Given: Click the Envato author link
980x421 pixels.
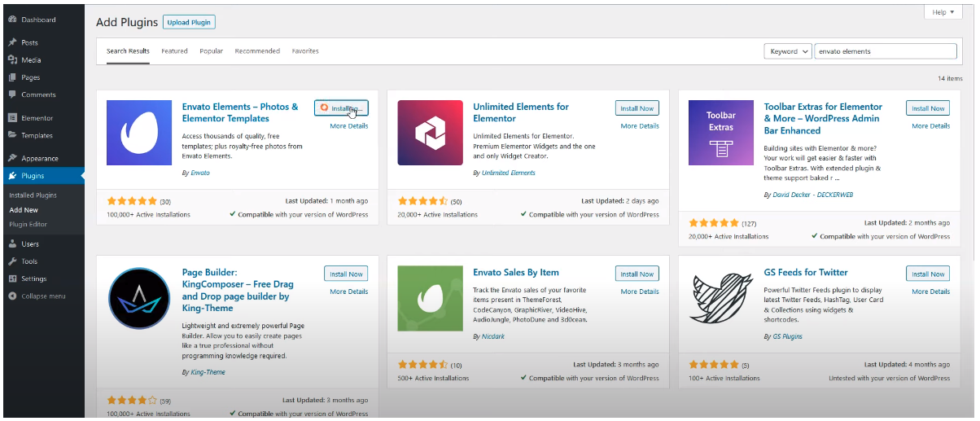Looking at the screenshot, I should click(199, 173).
